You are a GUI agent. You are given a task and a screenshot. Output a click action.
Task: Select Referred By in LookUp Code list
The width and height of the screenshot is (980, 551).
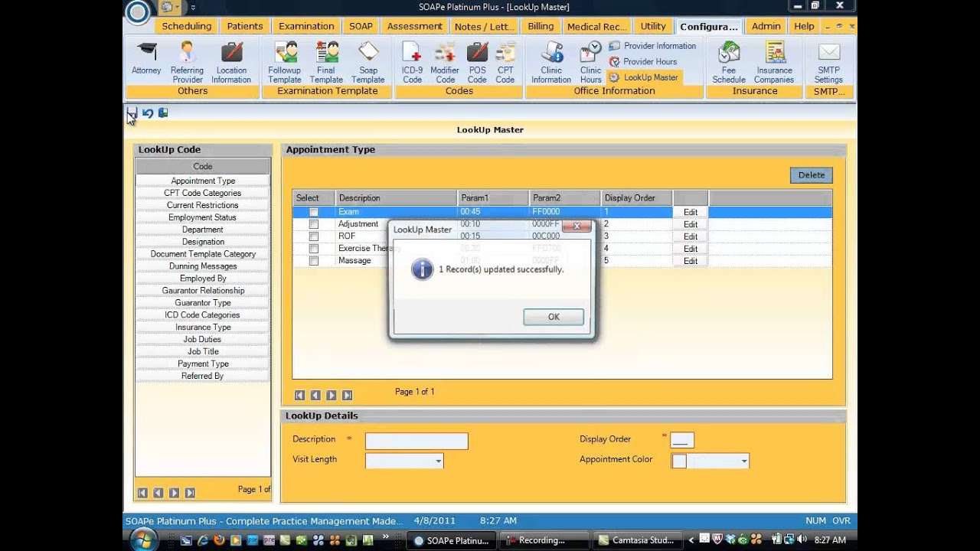203,377
